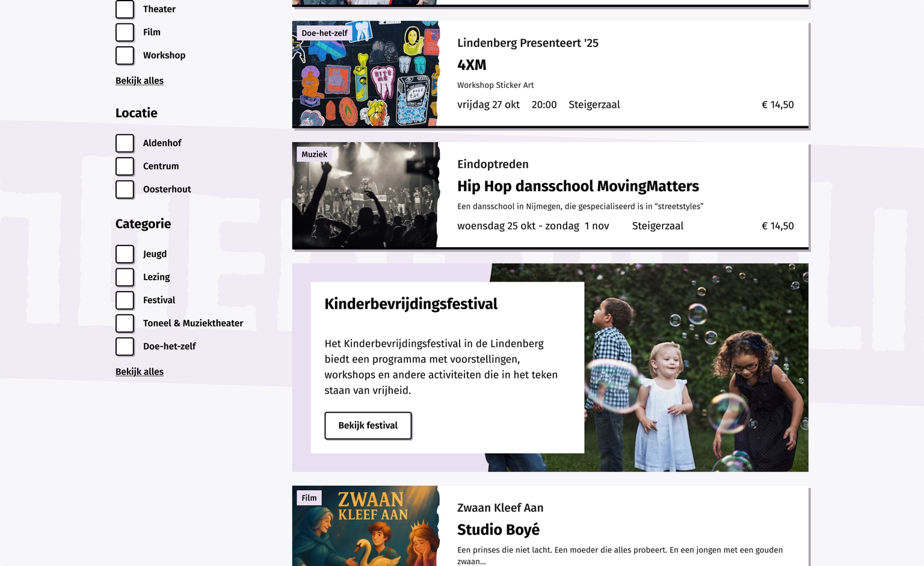This screenshot has height=566, width=924.
Task: Click the Bekijk festival button
Action: 368,425
